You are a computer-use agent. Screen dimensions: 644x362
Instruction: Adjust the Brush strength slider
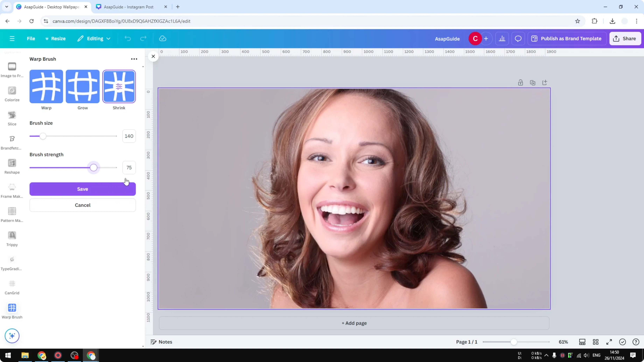[94, 168]
